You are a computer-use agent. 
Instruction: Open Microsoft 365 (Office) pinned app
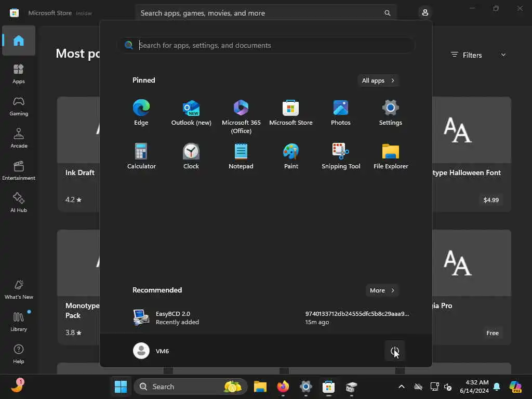pyautogui.click(x=241, y=117)
